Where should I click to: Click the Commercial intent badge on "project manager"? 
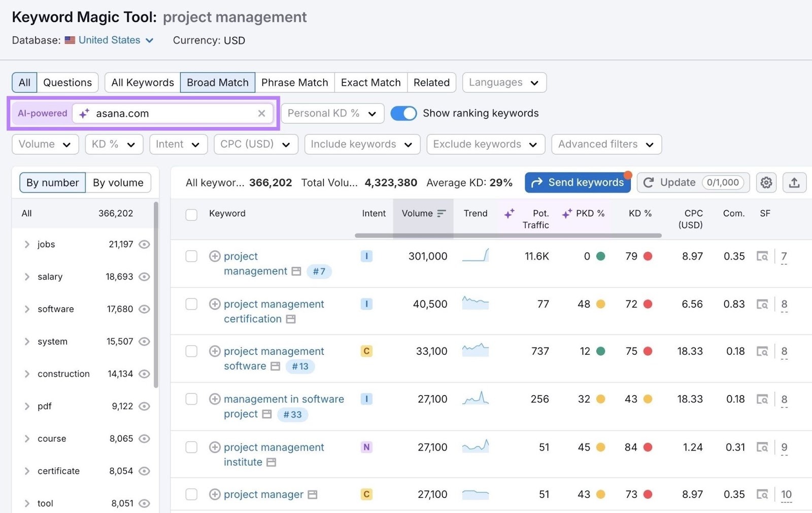[x=366, y=494]
